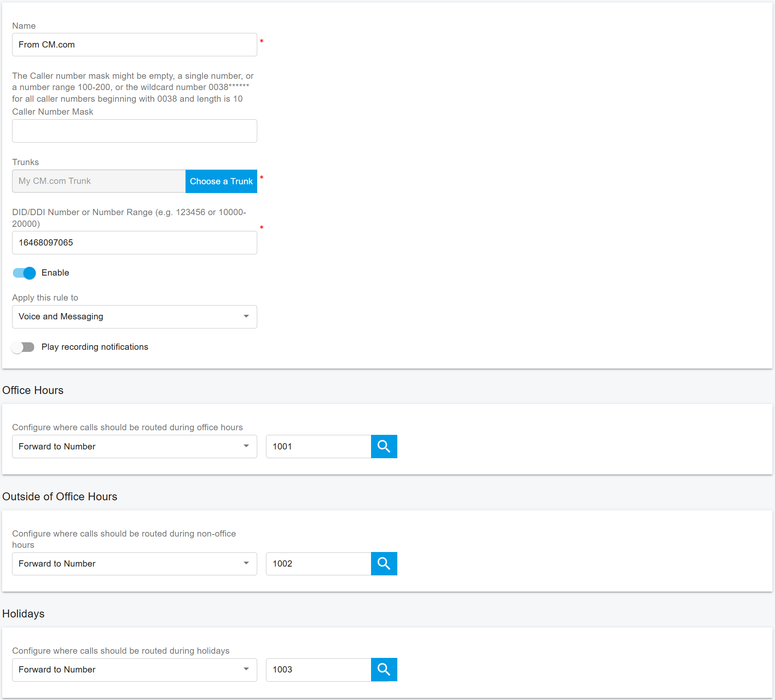
Task: Click the Holidays destination search icon
Action: 384,670
